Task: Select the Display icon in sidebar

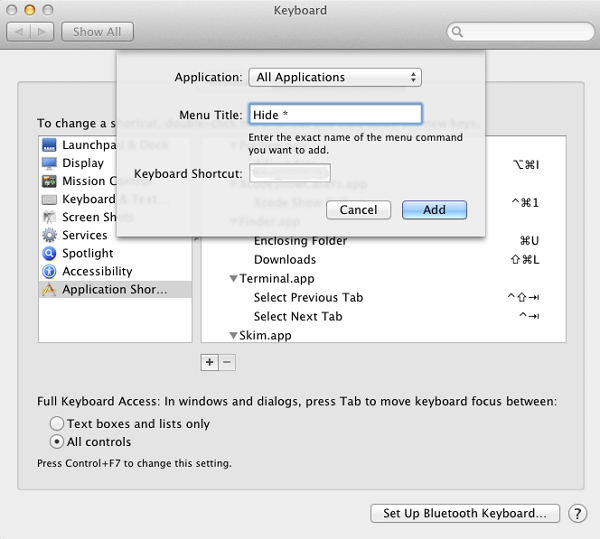Action: pyautogui.click(x=49, y=163)
